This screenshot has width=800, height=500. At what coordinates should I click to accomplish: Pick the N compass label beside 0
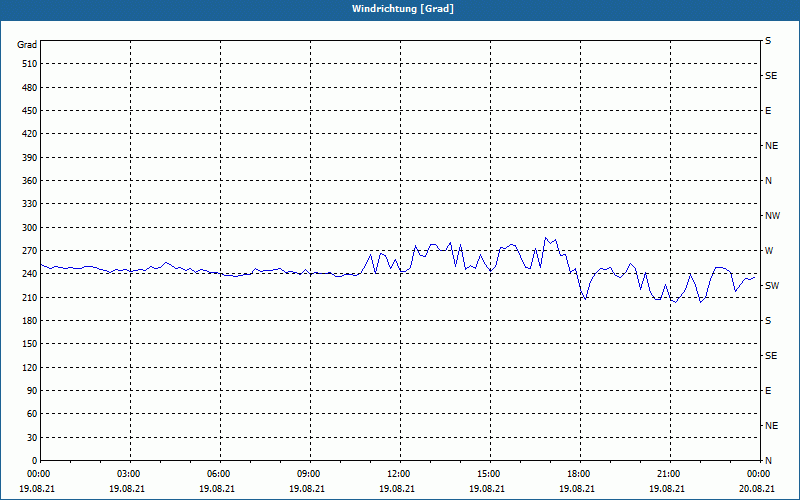[768, 461]
